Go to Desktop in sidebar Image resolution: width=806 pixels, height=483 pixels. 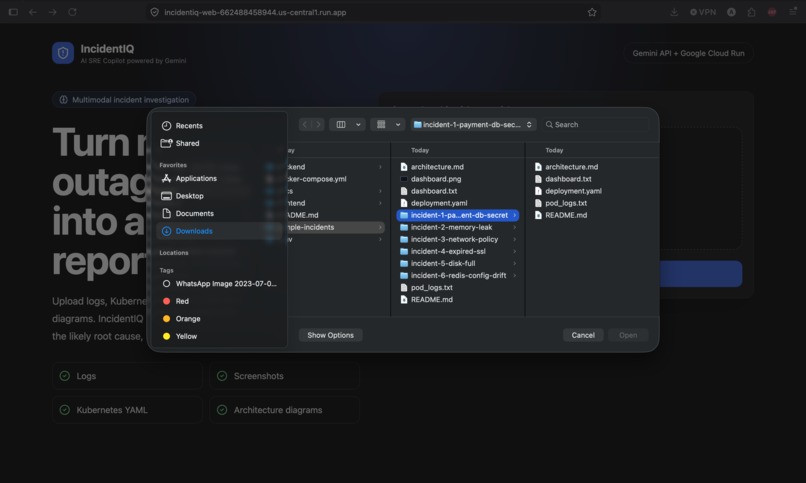click(x=182, y=196)
